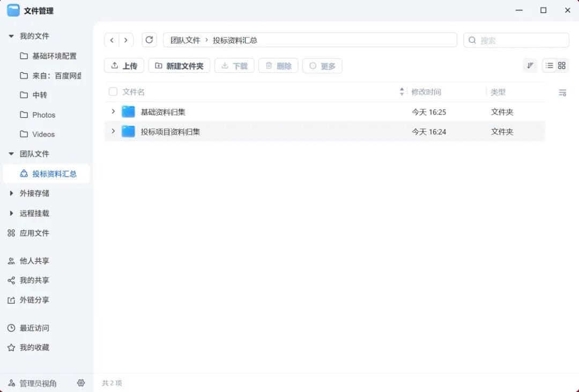This screenshot has height=392, width=579.
Task: Expand the 投标项目资料归集 folder row
Action: pyautogui.click(x=113, y=131)
